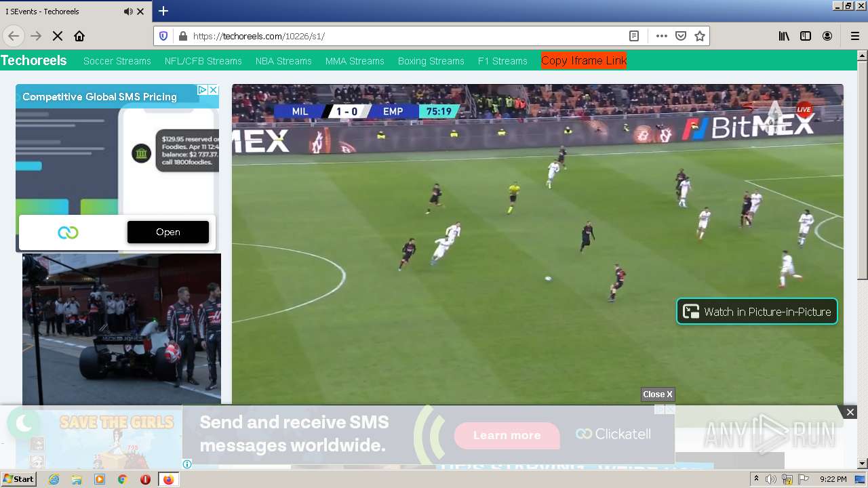The height and width of the screenshot is (488, 868).
Task: Launch Google Chrome from taskbar
Action: 123,479
